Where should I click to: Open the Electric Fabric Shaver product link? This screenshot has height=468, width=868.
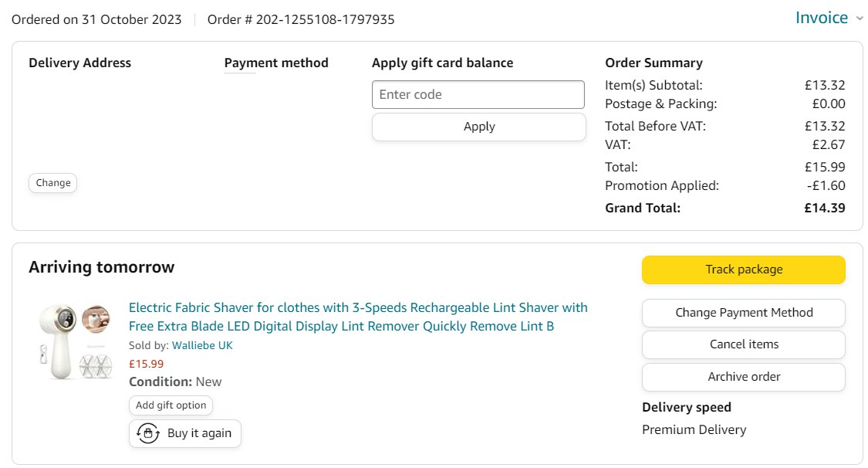tap(358, 317)
